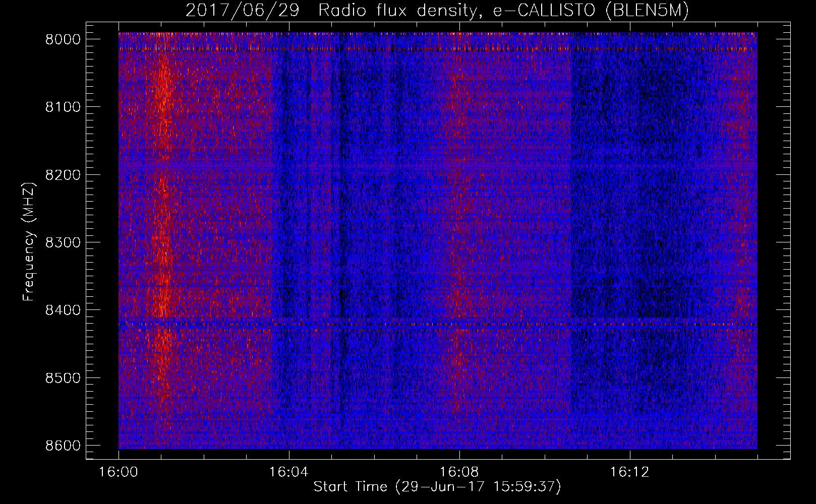Click the "Start Time (29-Jun-17 15:59:37)" axis label

pos(437,487)
